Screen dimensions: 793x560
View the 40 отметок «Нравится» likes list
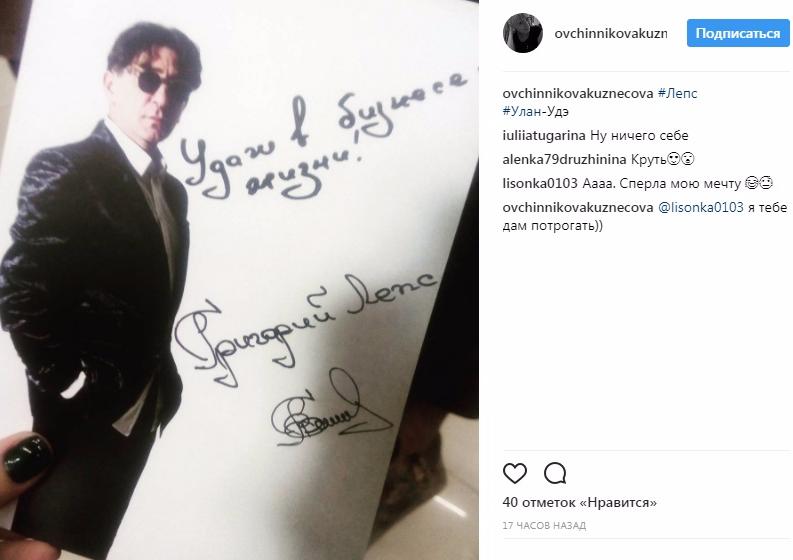coord(580,502)
